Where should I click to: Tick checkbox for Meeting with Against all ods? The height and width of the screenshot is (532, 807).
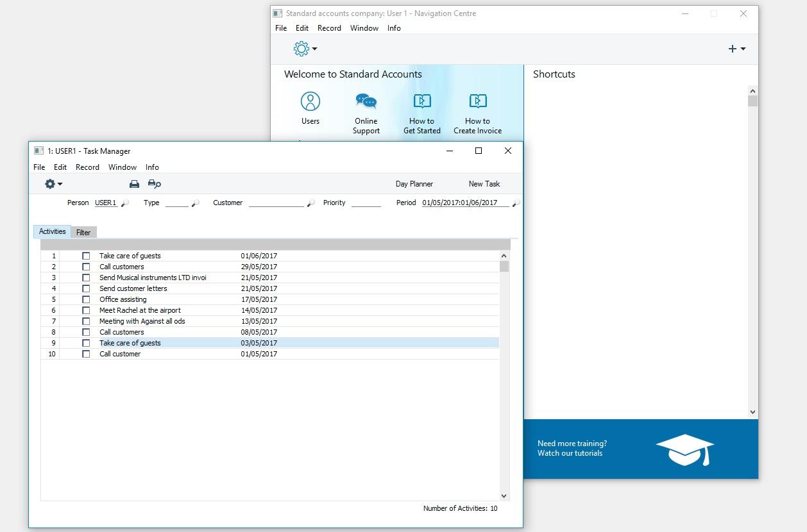(86, 321)
